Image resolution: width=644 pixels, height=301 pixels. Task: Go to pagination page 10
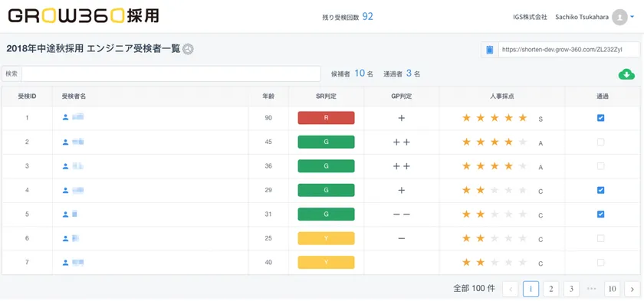[x=612, y=289]
